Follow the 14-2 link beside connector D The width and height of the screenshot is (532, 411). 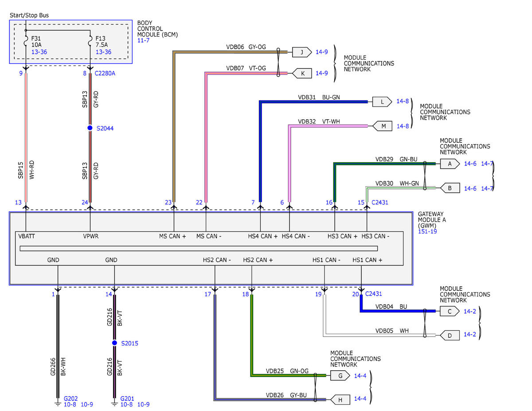tap(469, 334)
